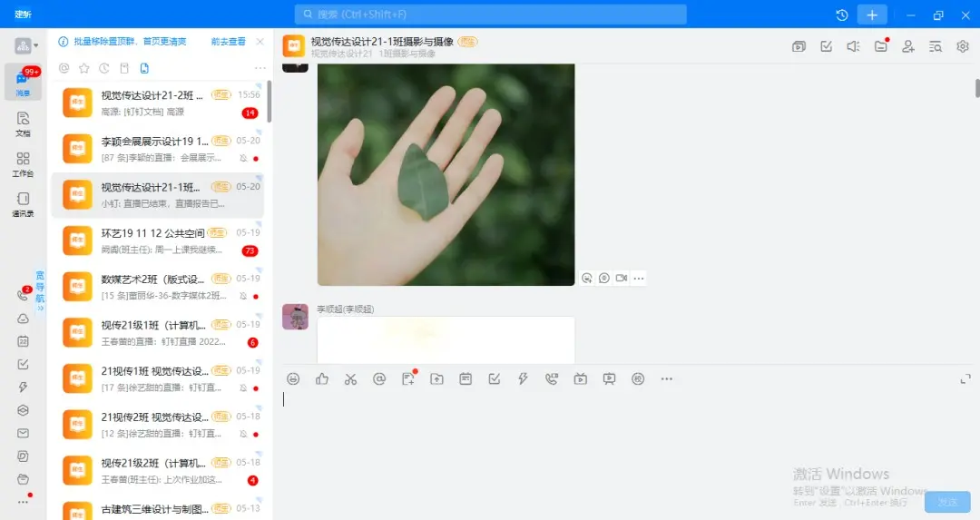The height and width of the screenshot is (520, 980).
Task: Click the search box at the top
Action: click(x=490, y=15)
